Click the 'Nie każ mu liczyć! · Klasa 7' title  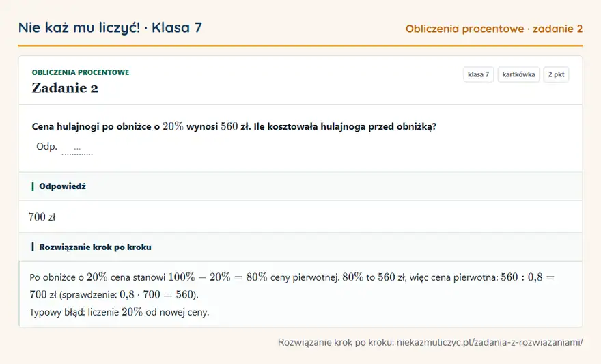pyautogui.click(x=110, y=27)
